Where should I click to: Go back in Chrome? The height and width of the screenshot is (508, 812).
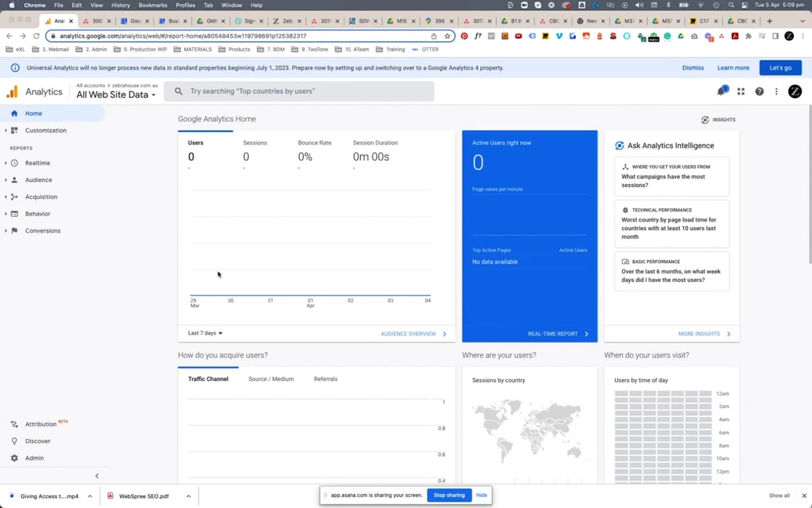(x=8, y=36)
